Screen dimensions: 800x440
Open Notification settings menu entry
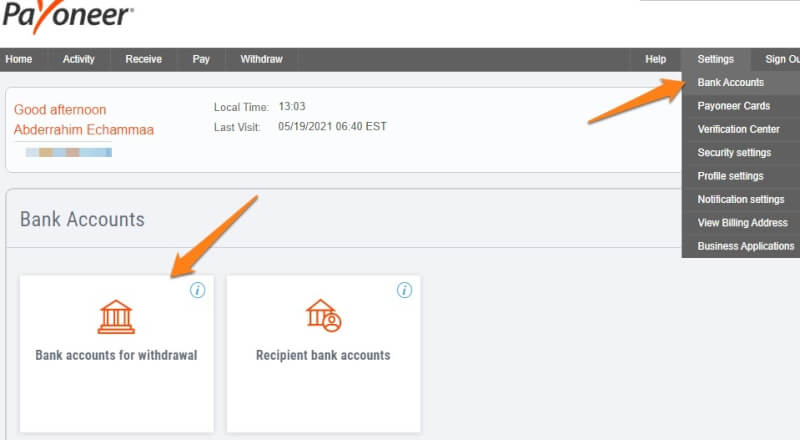(x=741, y=200)
